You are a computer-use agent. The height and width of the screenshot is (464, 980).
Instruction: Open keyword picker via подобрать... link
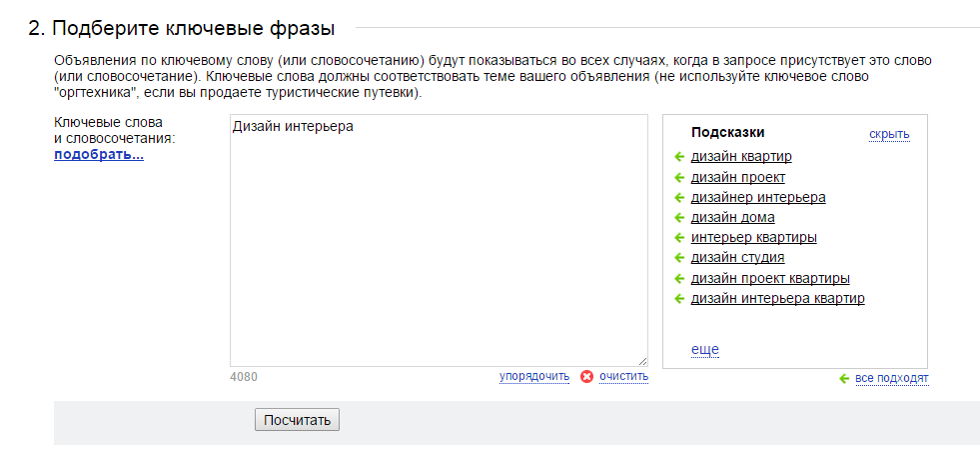click(99, 155)
